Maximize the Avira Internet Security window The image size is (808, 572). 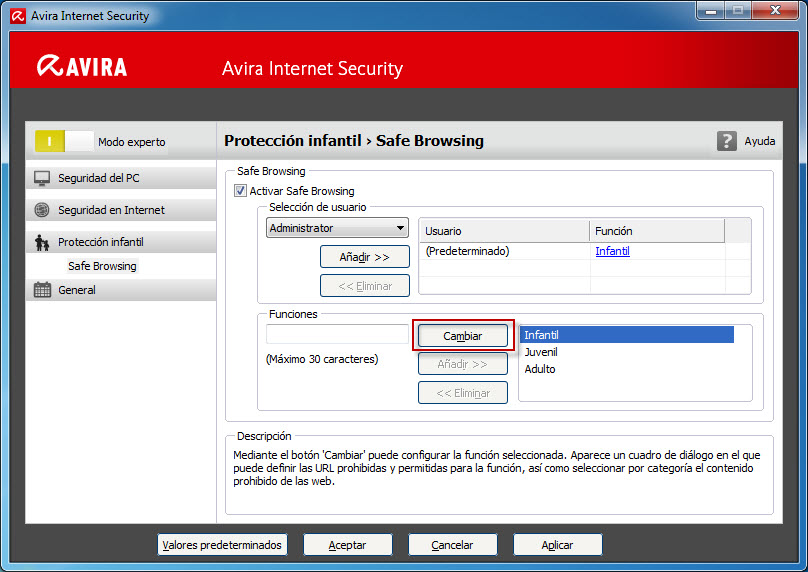pyautogui.click(x=738, y=11)
